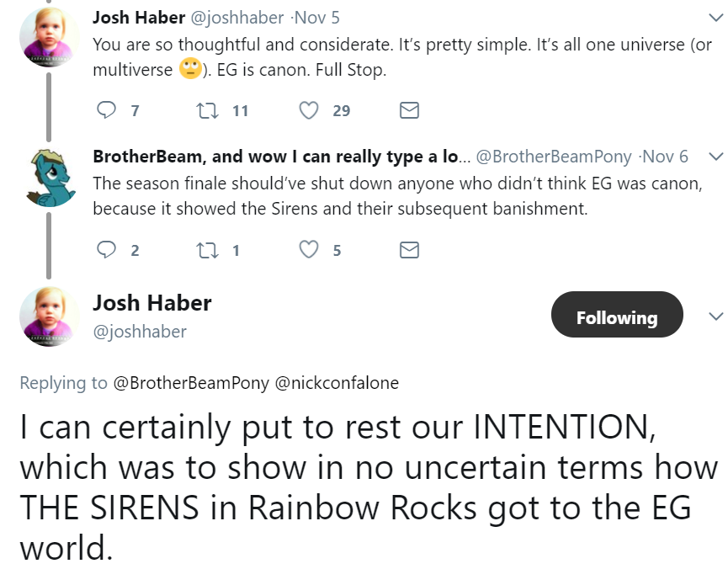
Task: Send Josh Haber's first tweet by direct message
Action: tap(409, 110)
